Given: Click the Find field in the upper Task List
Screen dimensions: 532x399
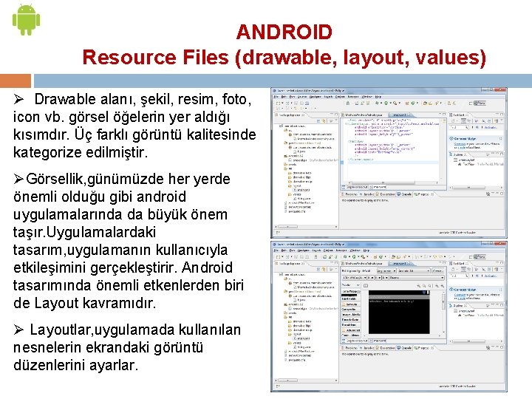Looking at the screenshot, I should coord(459,128).
